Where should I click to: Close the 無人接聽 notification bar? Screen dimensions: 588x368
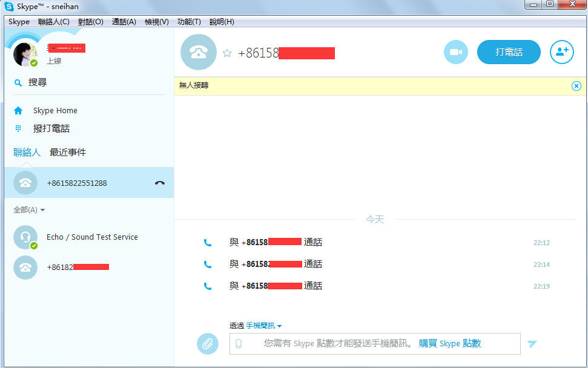576,86
